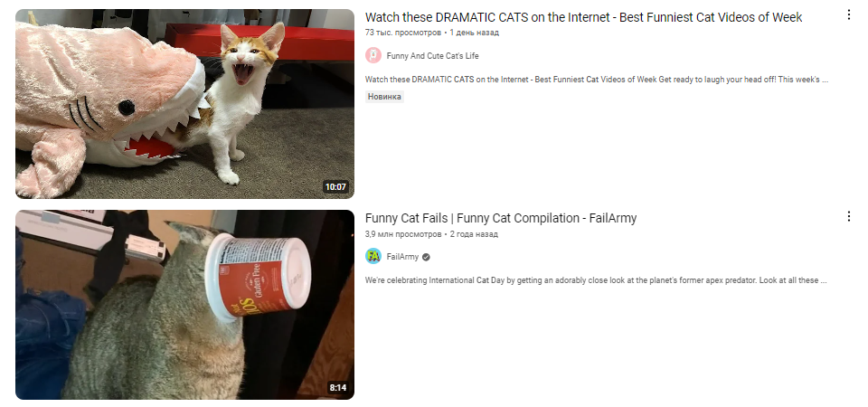Click the FailArmy channel avatar icon
Image resolution: width=868 pixels, height=407 pixels.
click(373, 256)
